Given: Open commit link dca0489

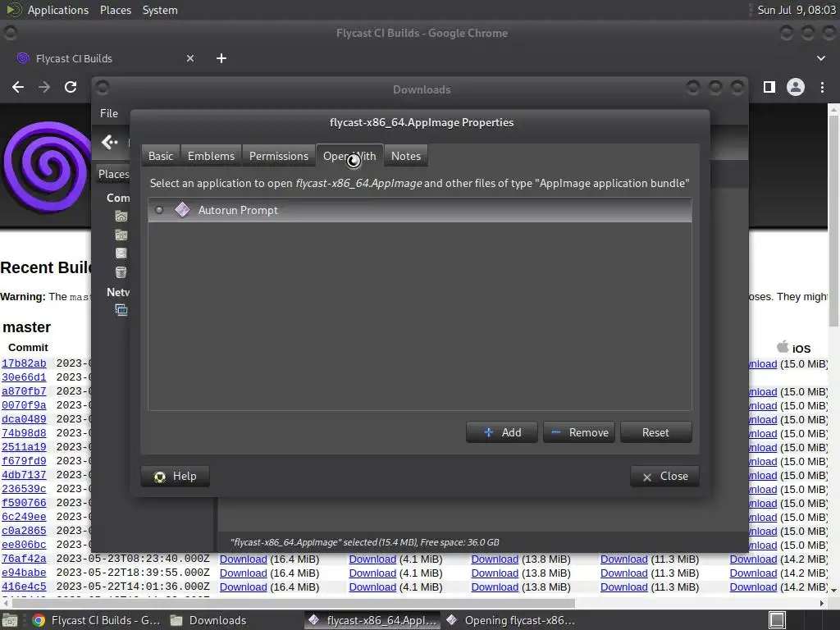Looking at the screenshot, I should click(24, 419).
